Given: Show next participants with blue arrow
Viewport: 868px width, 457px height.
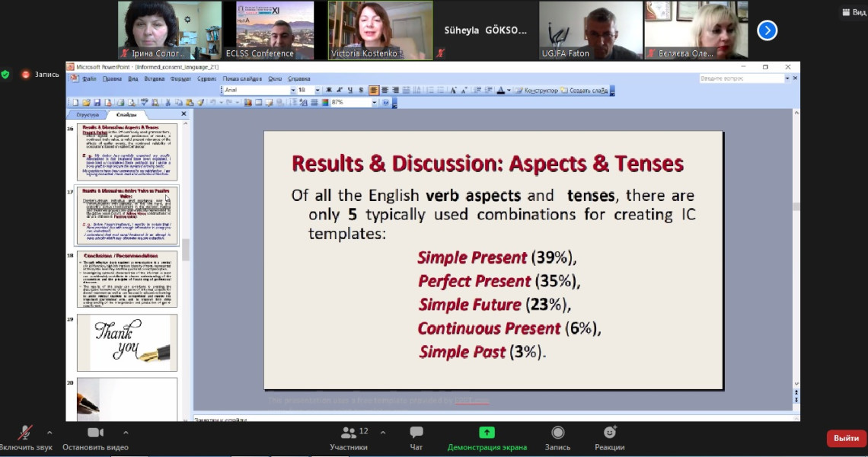Looking at the screenshot, I should [x=767, y=30].
